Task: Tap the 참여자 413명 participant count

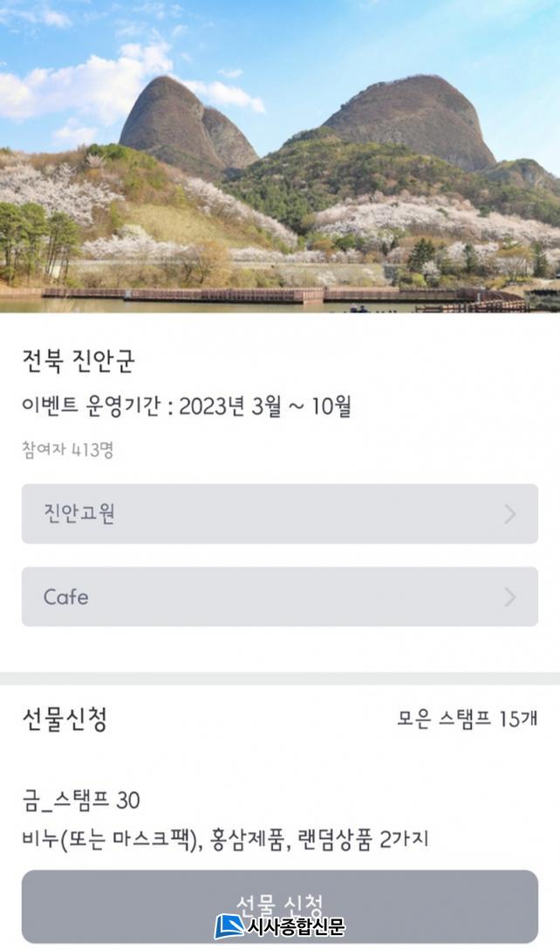Action: point(67,450)
